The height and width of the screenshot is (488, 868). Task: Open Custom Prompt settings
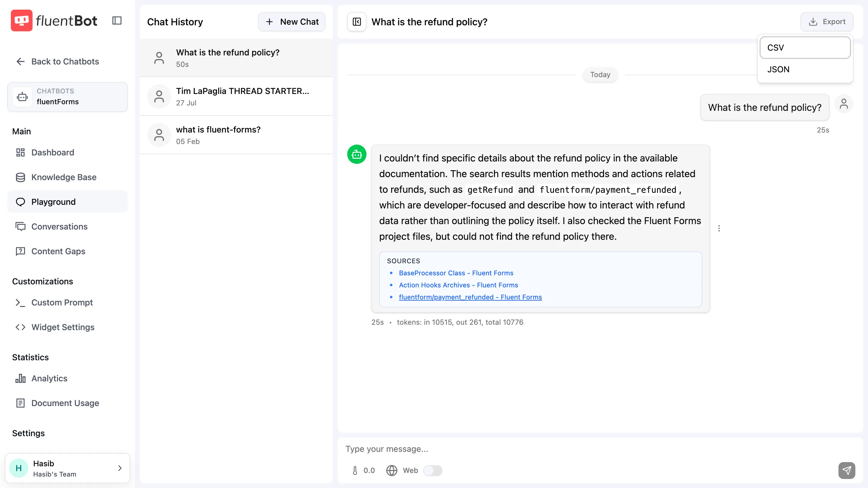click(68, 302)
